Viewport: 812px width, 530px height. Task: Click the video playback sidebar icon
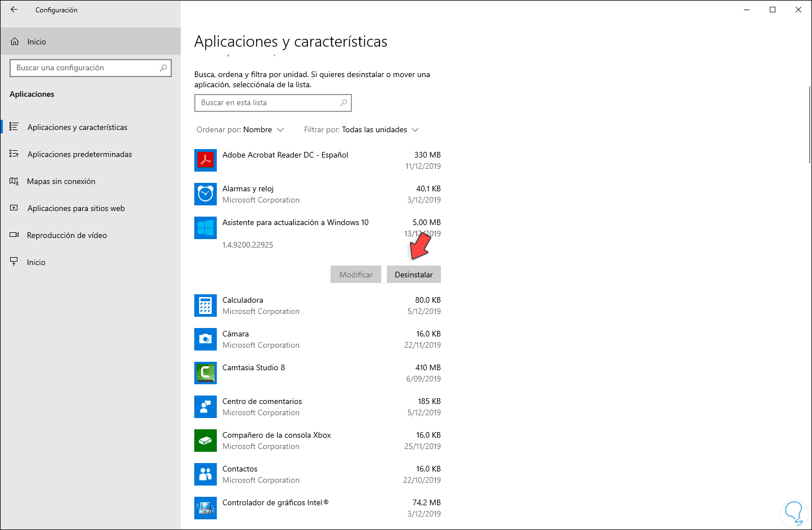coord(14,235)
